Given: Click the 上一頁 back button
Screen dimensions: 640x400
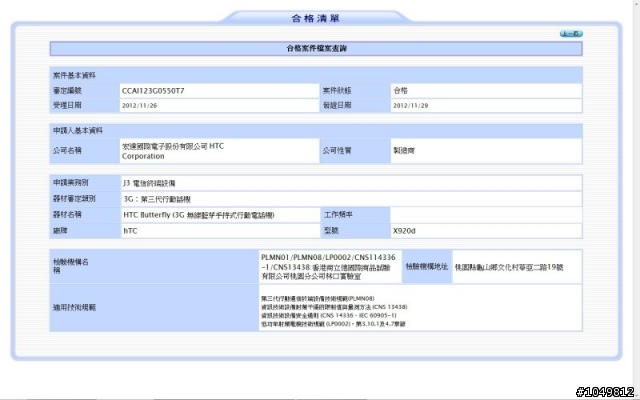Looking at the screenshot, I should 571,34.
